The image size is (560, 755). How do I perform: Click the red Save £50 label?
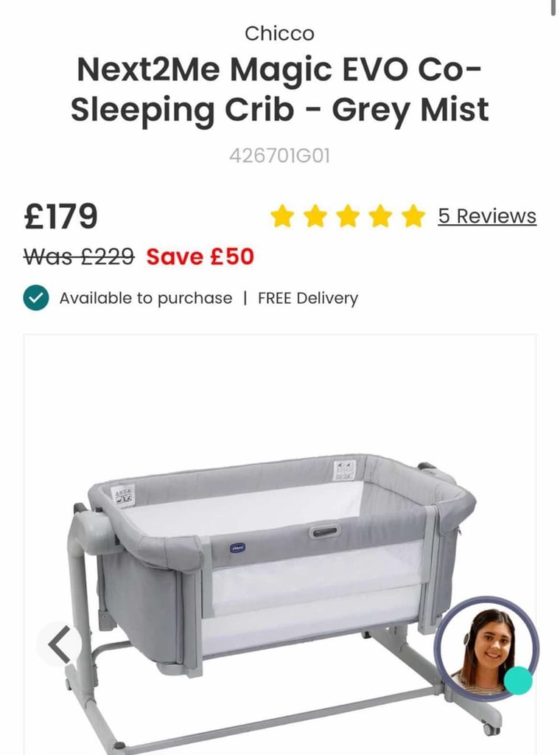pyautogui.click(x=200, y=256)
